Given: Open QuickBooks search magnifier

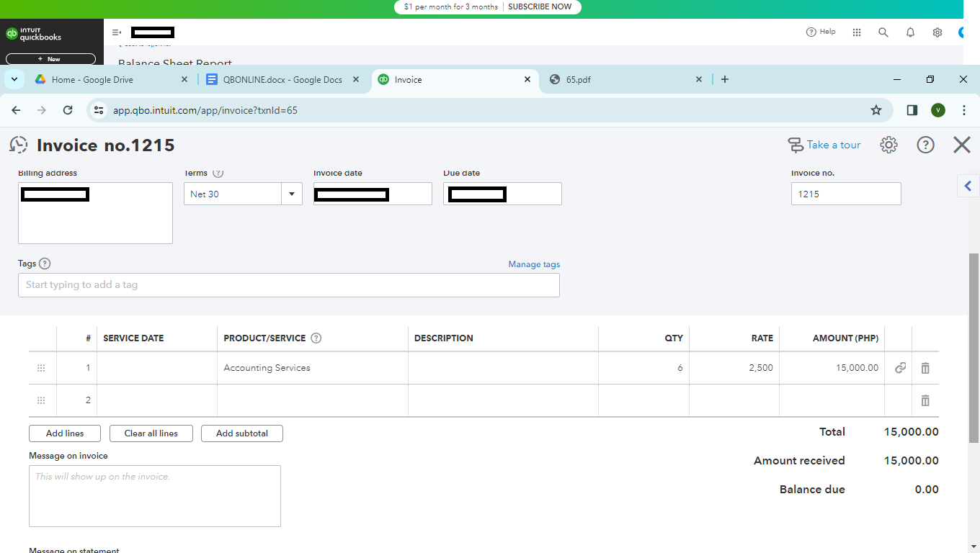Looking at the screenshot, I should tap(883, 32).
